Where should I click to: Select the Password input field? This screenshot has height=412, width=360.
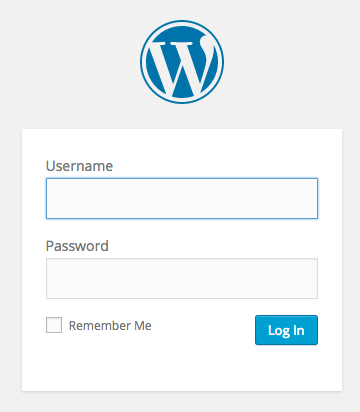(182, 278)
